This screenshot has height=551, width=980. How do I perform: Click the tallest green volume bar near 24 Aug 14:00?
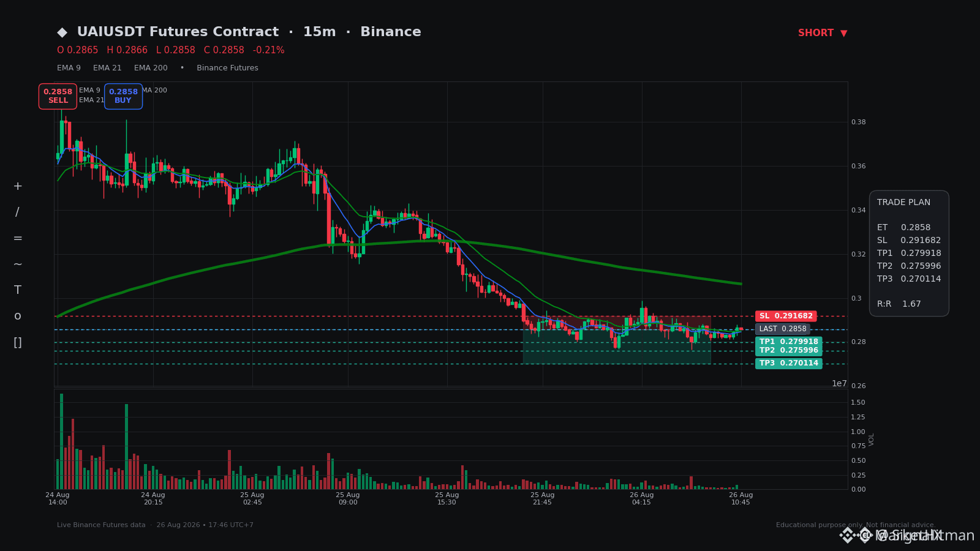[x=61, y=441]
